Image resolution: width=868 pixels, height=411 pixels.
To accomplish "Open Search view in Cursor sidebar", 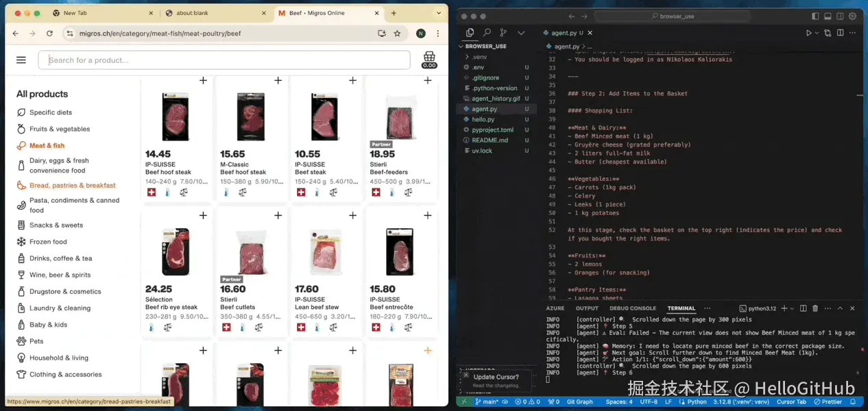I will click(487, 32).
